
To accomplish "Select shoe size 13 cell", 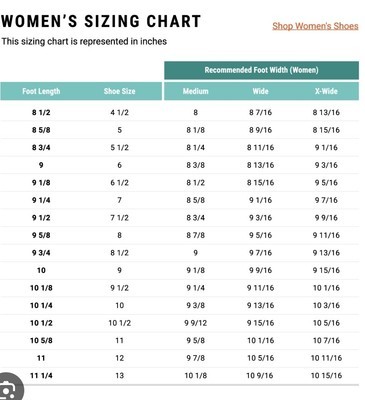I will pos(119,376).
